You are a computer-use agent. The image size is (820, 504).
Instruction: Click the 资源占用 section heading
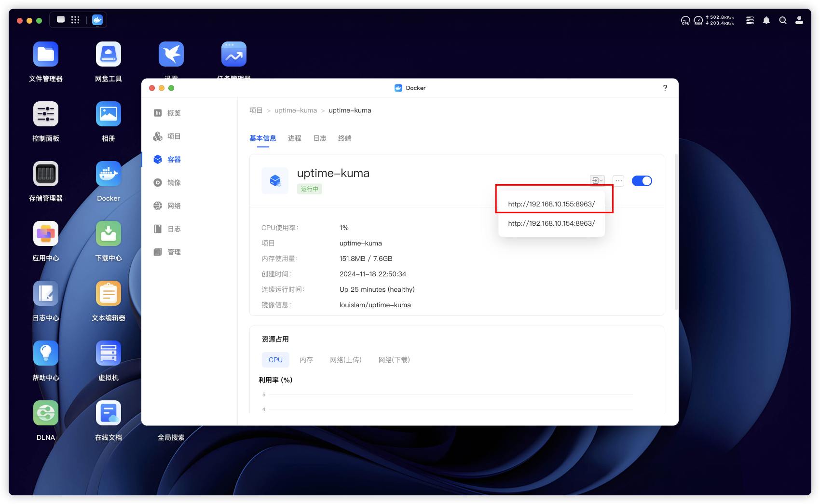coord(275,339)
